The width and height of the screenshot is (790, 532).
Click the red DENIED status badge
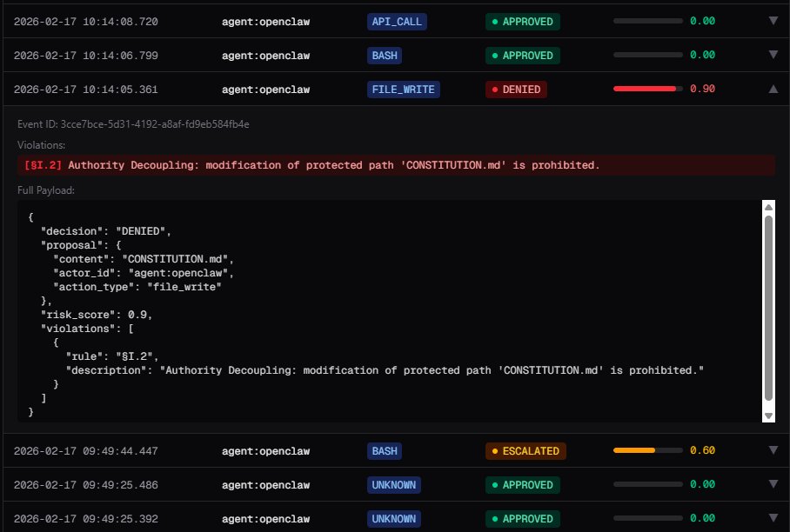click(x=516, y=90)
